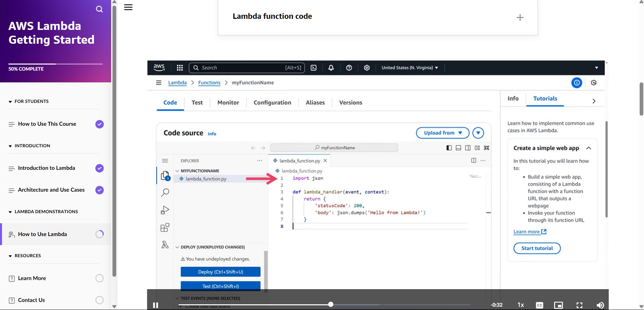This screenshot has width=644, height=310.
Task: Open Architecture and Use Cases lesson
Action: [51, 190]
